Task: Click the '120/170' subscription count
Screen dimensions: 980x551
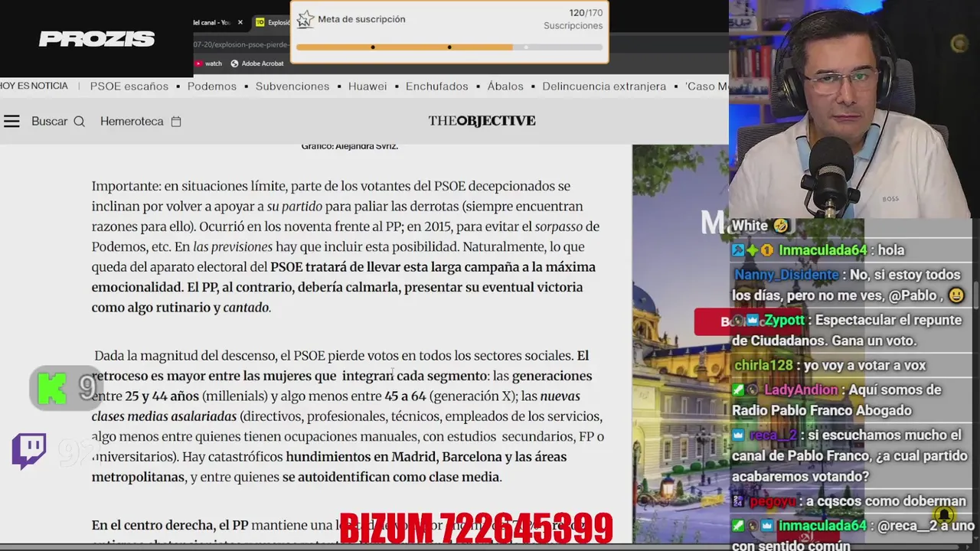Action: pyautogui.click(x=586, y=13)
